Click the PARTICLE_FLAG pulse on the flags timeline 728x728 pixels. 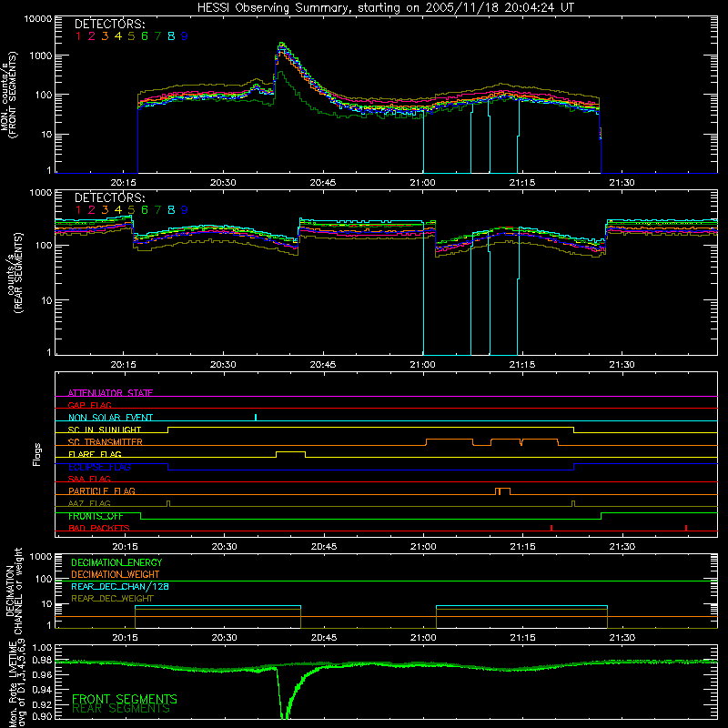(503, 491)
